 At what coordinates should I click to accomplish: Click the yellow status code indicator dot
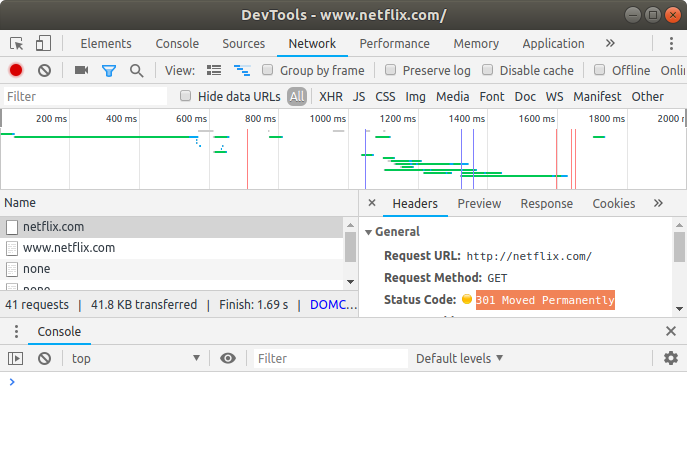467,299
